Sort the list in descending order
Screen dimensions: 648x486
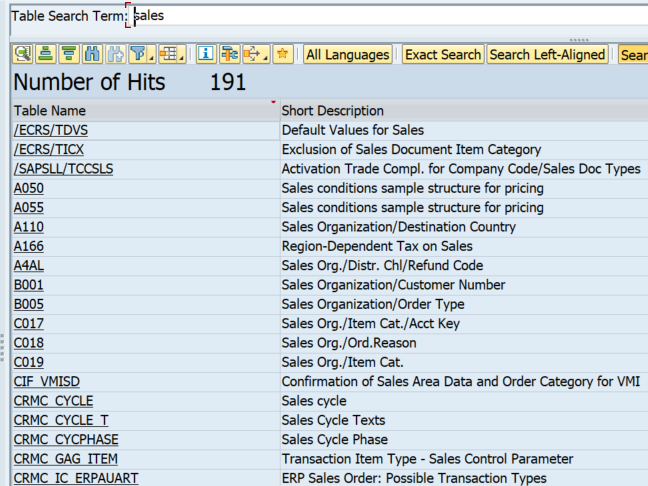point(69,55)
